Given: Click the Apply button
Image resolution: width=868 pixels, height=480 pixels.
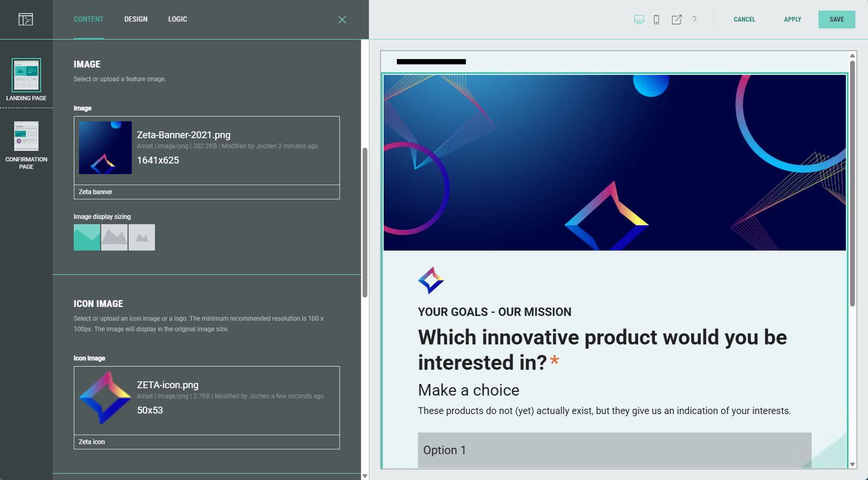Looking at the screenshot, I should click(x=792, y=20).
